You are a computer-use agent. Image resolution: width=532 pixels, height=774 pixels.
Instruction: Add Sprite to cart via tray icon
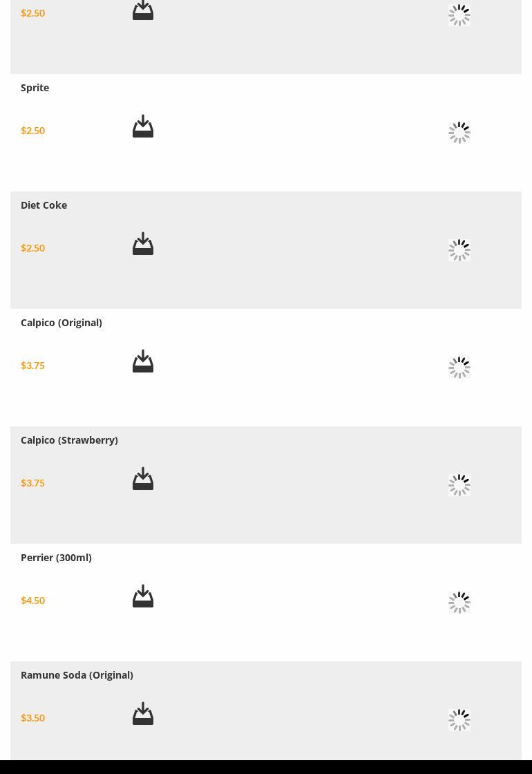(x=143, y=126)
